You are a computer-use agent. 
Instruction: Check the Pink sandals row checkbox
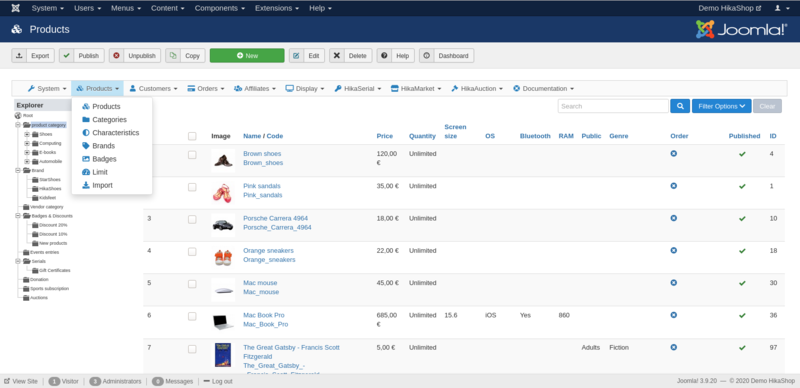click(192, 187)
